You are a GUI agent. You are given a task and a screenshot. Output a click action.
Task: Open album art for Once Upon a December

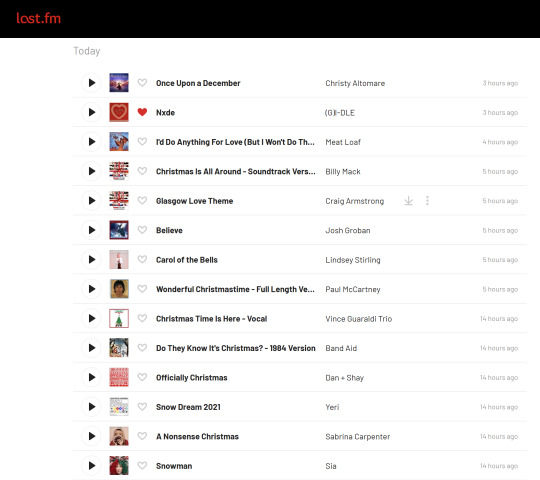(119, 83)
